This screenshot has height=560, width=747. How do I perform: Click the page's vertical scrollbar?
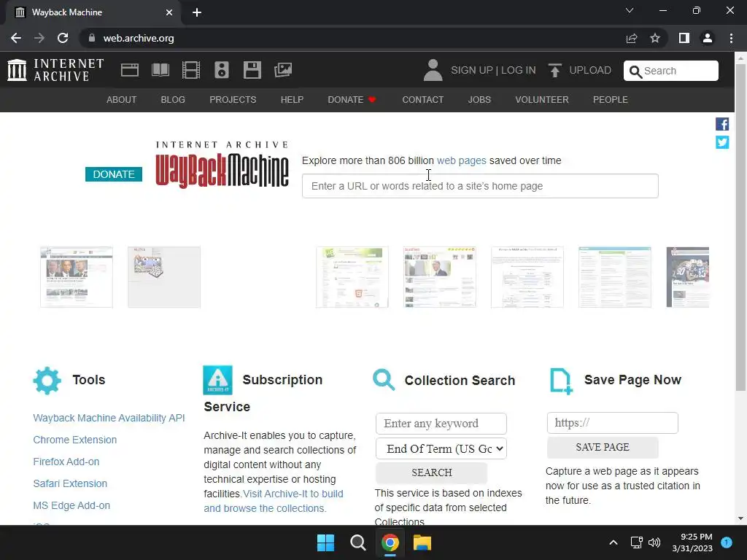click(740, 227)
